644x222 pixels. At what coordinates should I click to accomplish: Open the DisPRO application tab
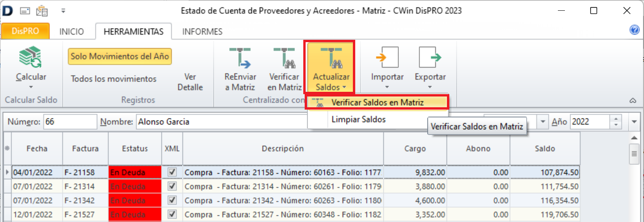[x=26, y=31]
